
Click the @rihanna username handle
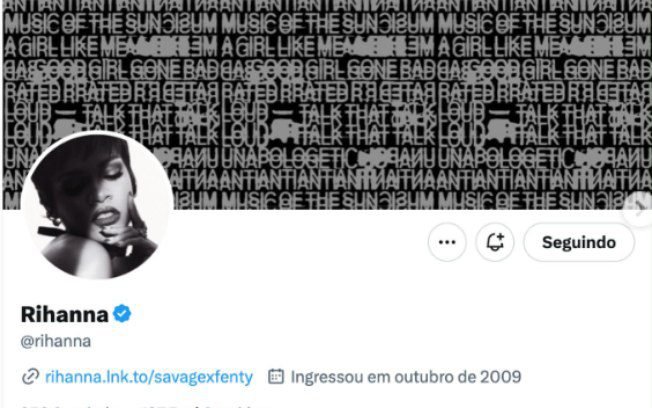(x=56, y=341)
